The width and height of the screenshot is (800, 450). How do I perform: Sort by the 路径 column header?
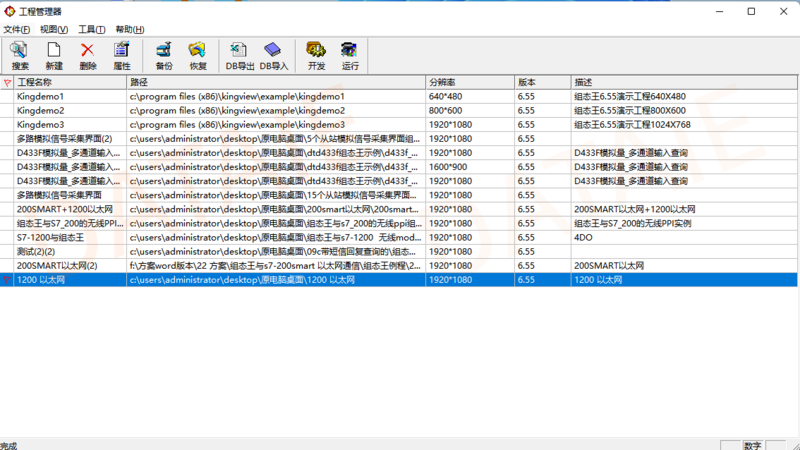(x=276, y=82)
